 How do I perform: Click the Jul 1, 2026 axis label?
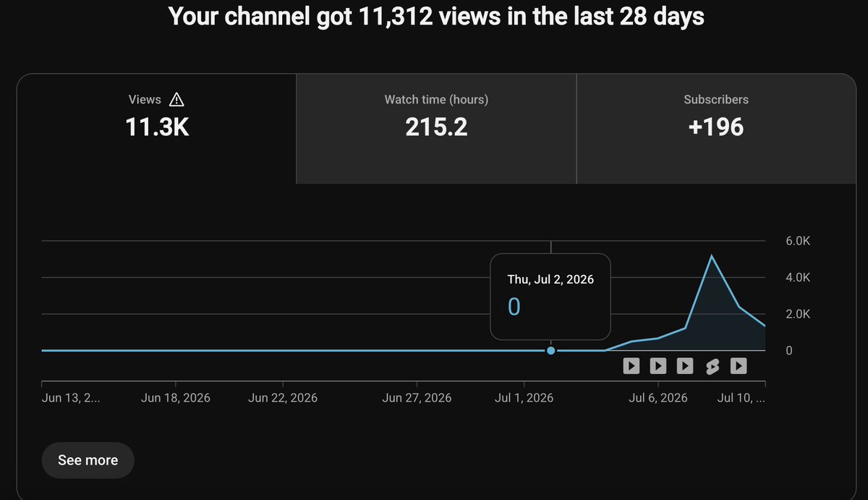[524, 398]
